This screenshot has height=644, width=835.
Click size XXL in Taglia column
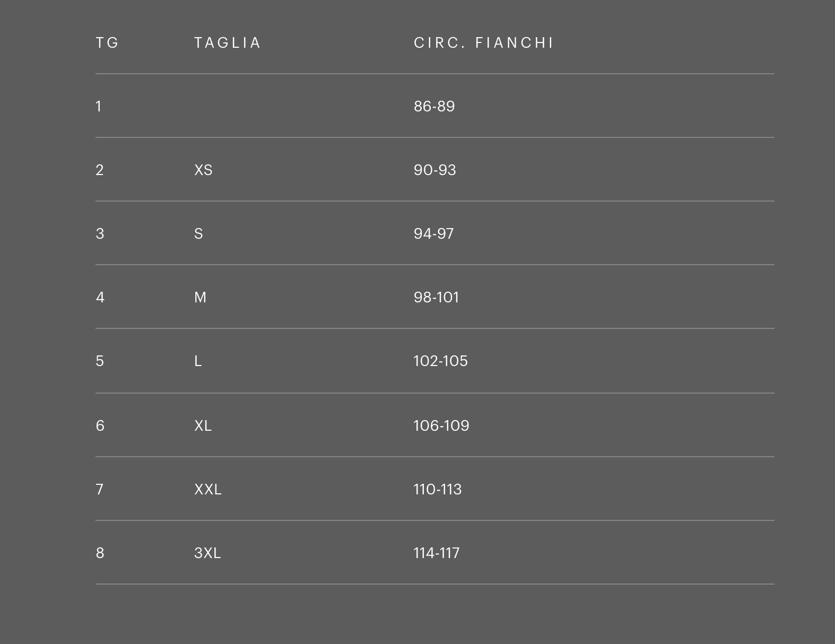[x=207, y=489]
